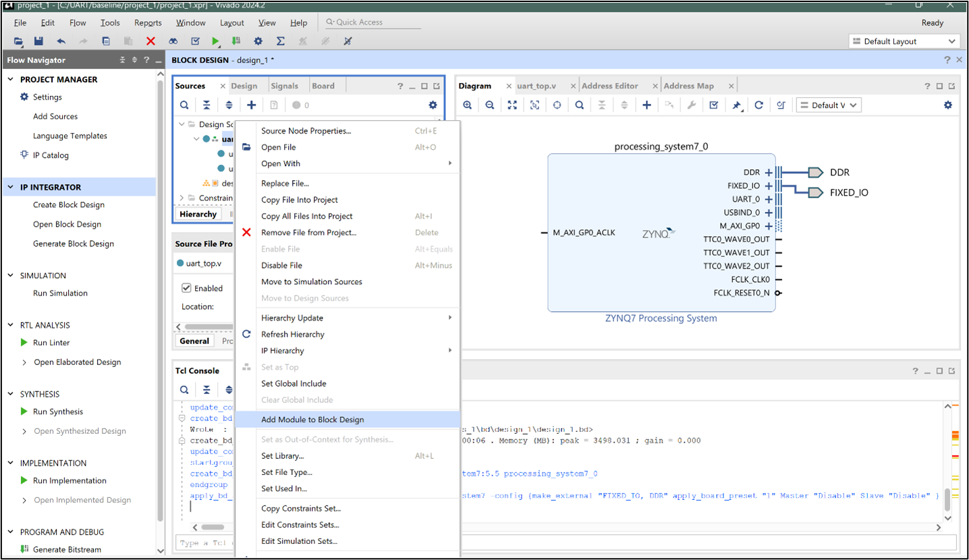
Task: Open the Reports menu in menu bar
Action: (x=148, y=23)
